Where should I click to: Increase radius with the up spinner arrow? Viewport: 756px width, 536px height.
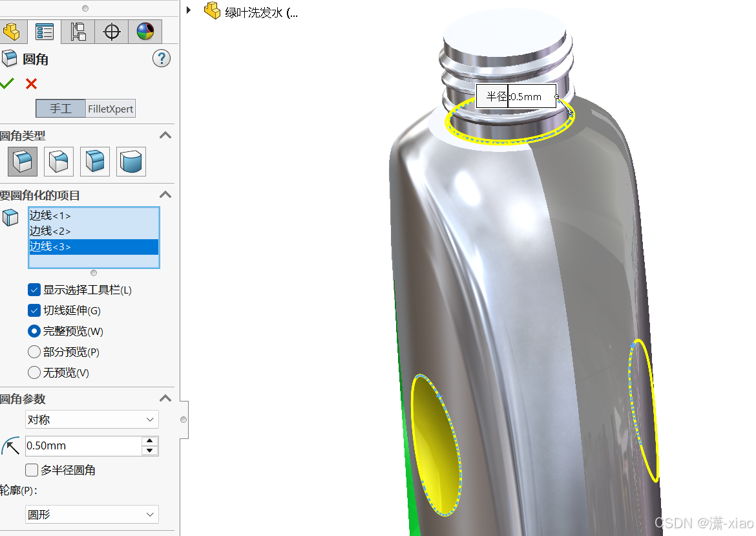150,441
